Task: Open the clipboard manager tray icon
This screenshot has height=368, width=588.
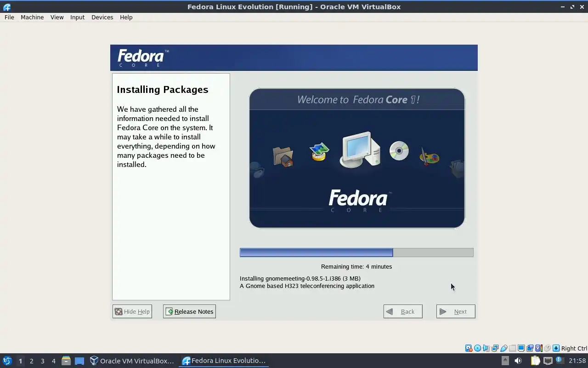Action: point(536,361)
